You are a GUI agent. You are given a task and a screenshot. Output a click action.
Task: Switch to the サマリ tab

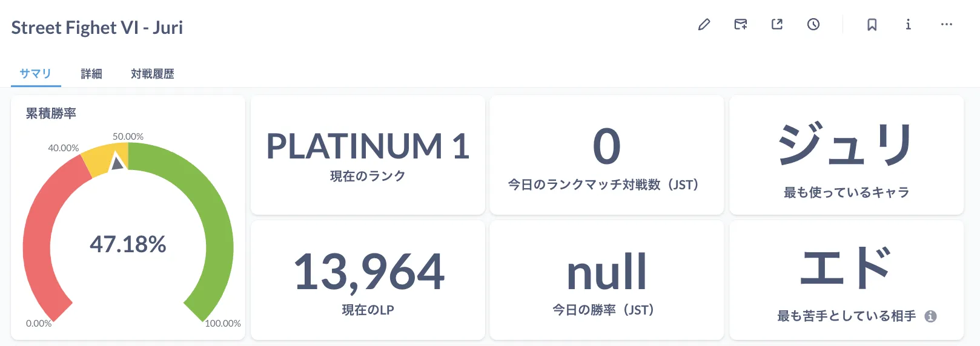(36, 74)
